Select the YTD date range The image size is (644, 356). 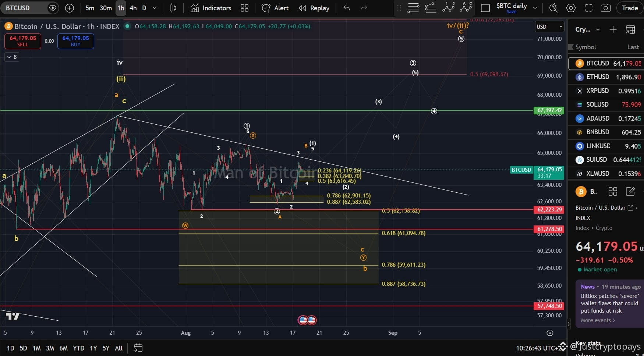point(78,348)
